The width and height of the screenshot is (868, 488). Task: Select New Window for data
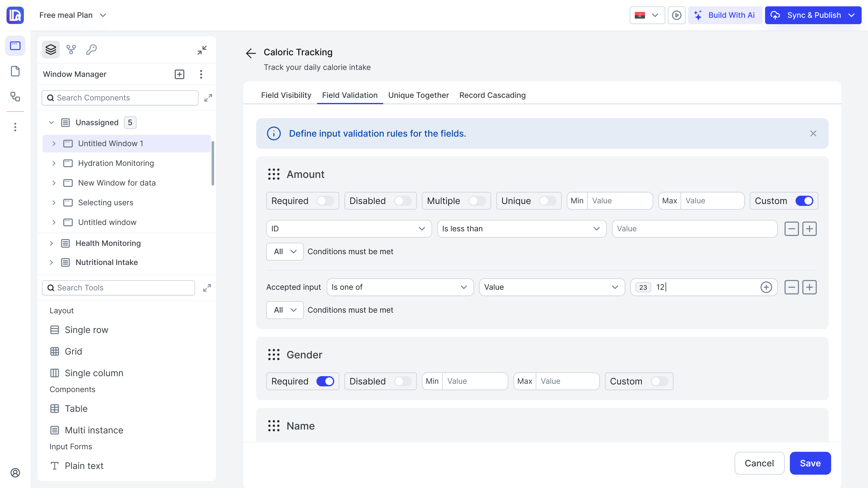point(117,183)
